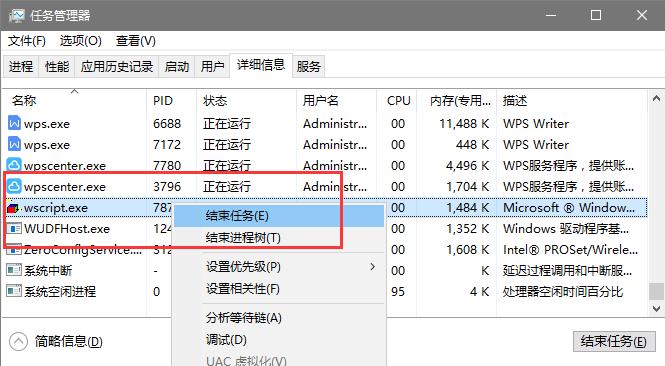Image resolution: width=665 pixels, height=366 pixels.
Task: Click the wps.exe icon with PID 7172
Action: [x=14, y=144]
